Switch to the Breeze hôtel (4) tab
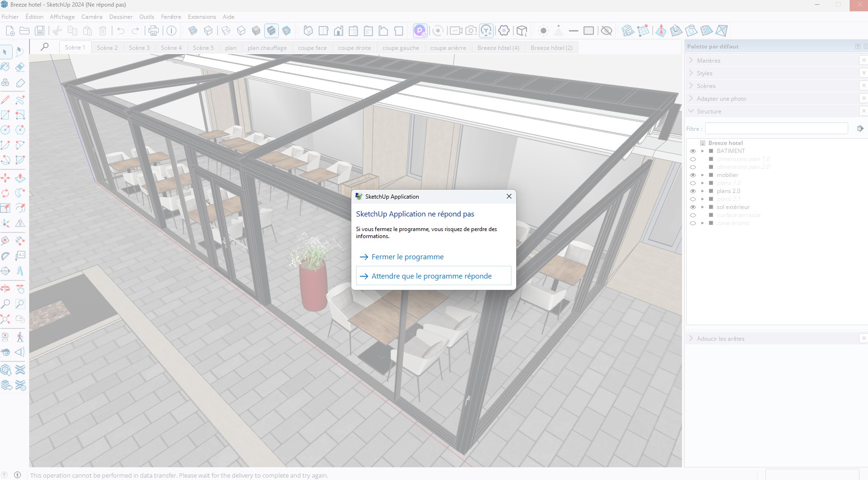Viewport: 868px width, 480px height. tap(498, 48)
